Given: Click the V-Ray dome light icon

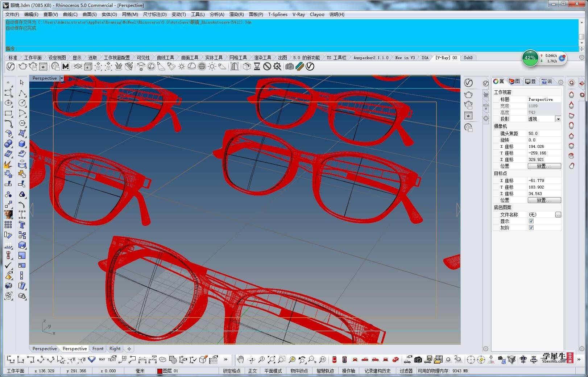Looking at the screenshot, I should (192, 66).
